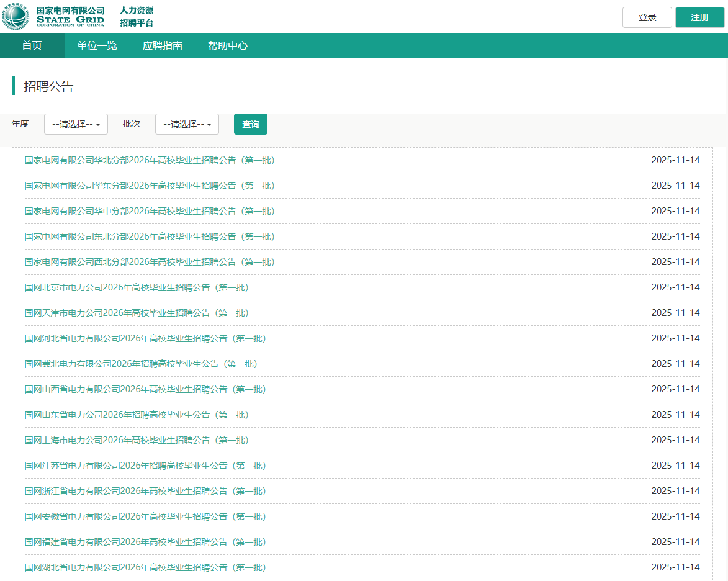This screenshot has width=728, height=581.
Task: Click the 人力资源招聘平台 header title
Action: pyautogui.click(x=137, y=17)
